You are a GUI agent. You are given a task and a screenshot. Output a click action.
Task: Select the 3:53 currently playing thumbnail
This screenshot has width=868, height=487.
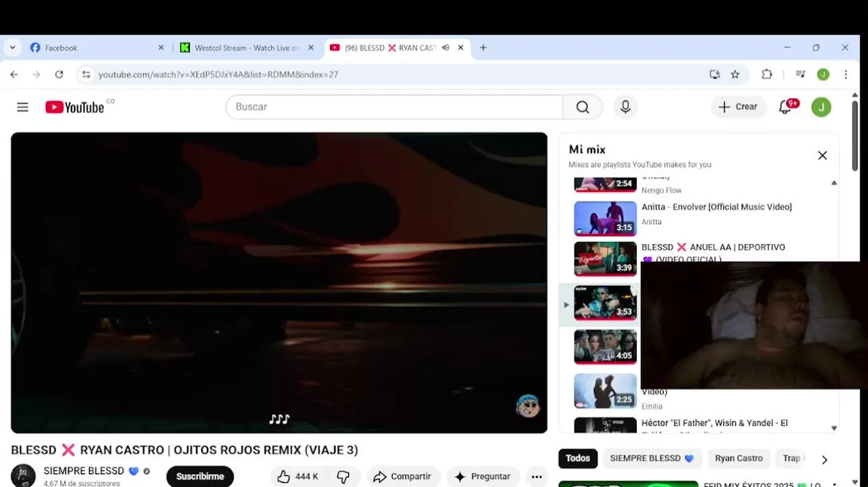(x=605, y=302)
